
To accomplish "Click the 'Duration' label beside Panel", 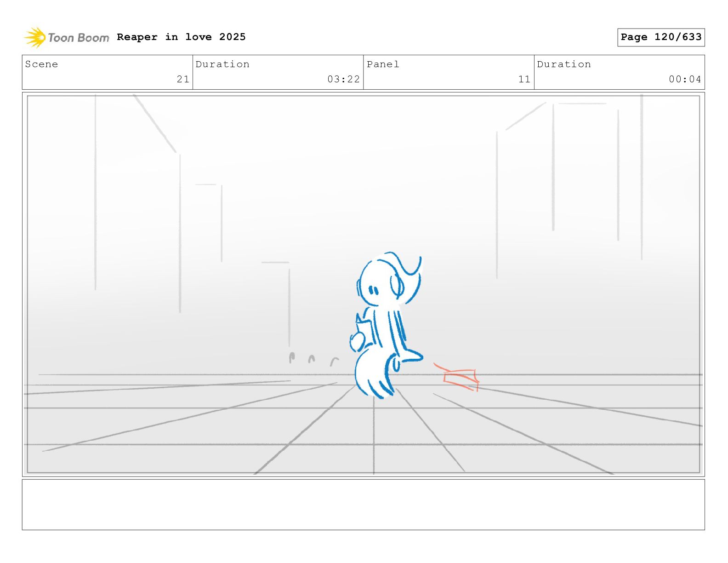I will (564, 64).
